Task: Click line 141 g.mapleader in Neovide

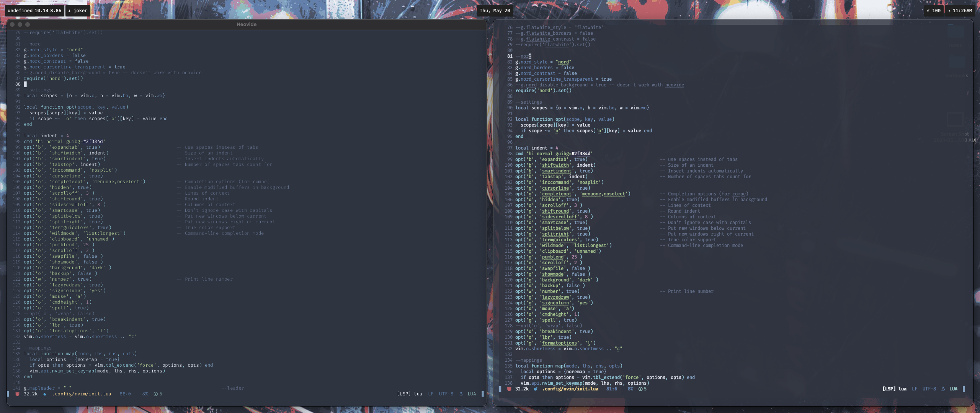Action: tap(48, 388)
